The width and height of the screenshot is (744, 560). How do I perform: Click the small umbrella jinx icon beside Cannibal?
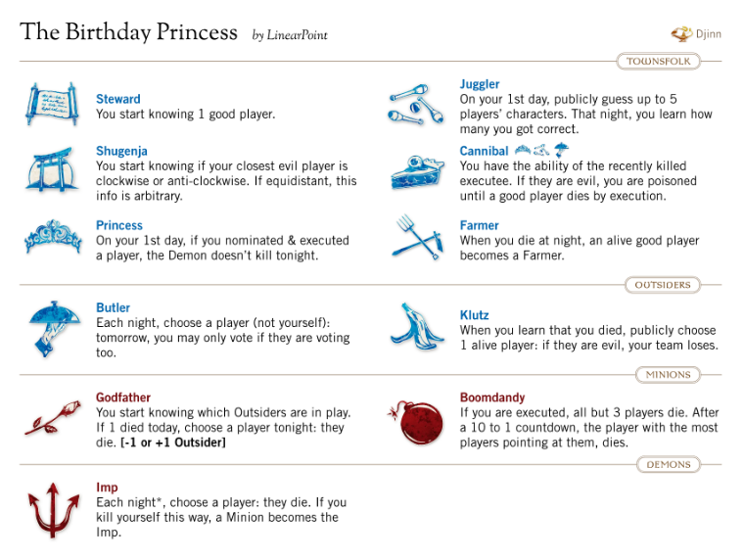[x=561, y=151]
